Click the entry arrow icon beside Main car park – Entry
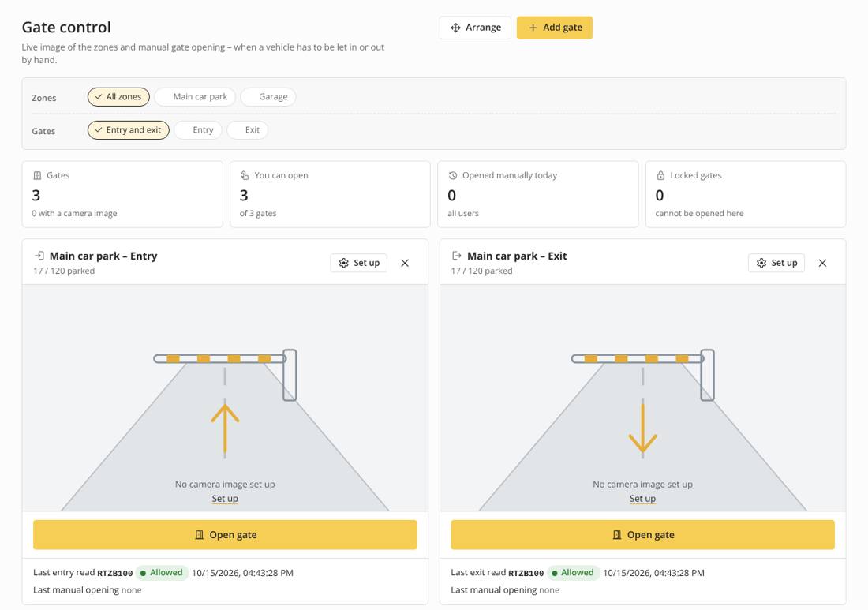 click(x=39, y=256)
